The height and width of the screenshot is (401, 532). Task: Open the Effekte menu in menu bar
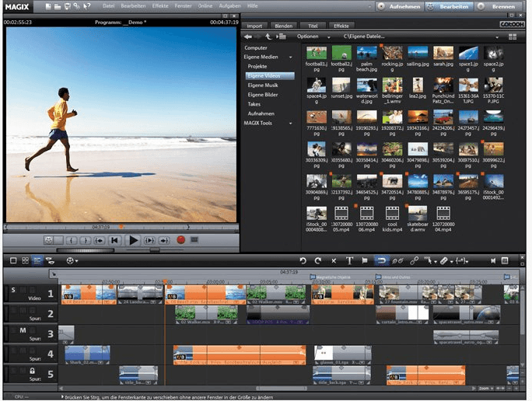(160, 5)
